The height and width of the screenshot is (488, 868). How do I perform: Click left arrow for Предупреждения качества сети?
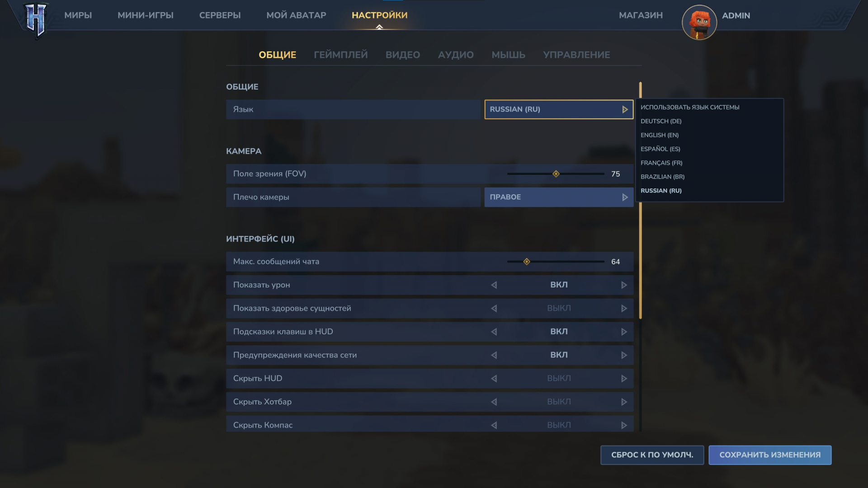(x=494, y=356)
